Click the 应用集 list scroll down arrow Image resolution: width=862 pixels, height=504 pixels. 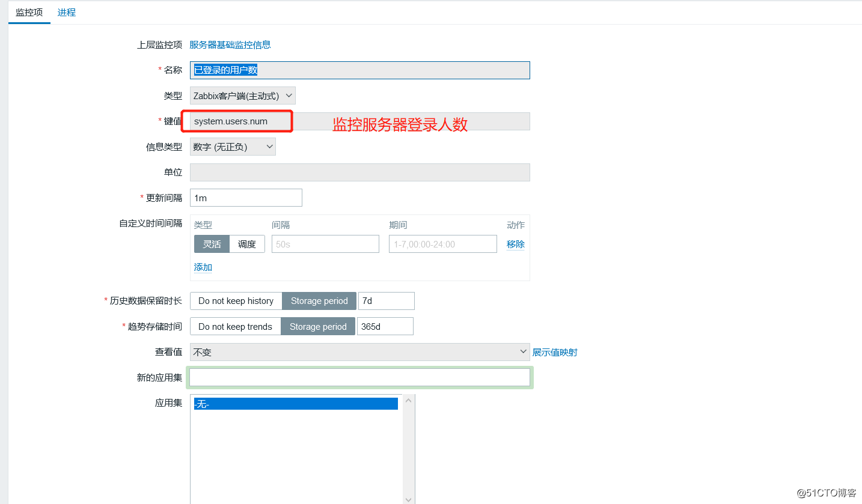click(409, 499)
